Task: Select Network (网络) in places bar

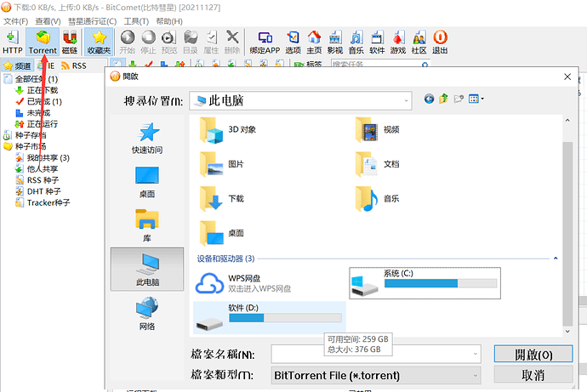Action: click(147, 314)
